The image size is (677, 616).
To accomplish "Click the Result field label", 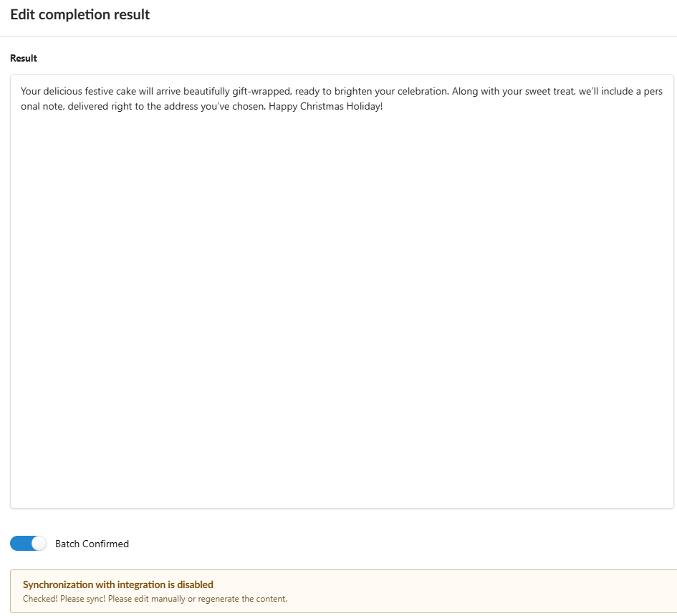I will [x=24, y=58].
